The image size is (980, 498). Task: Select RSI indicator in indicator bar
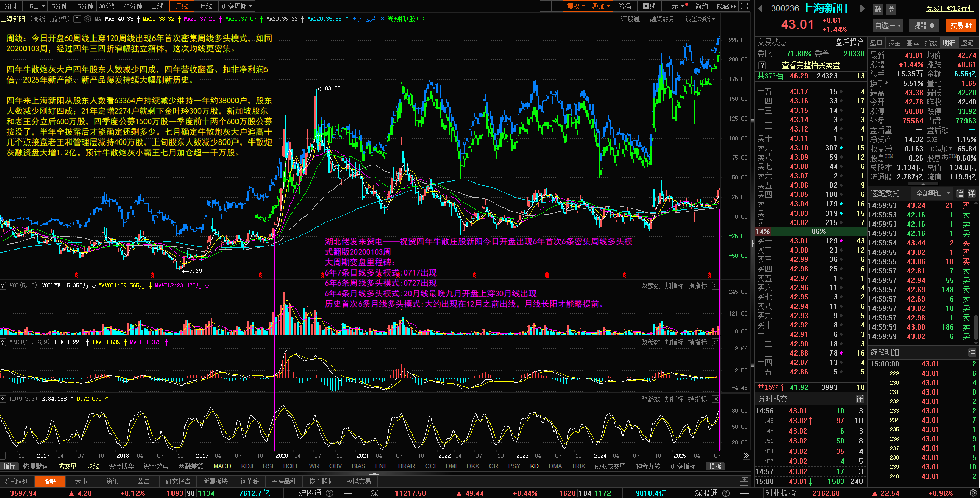268,466
